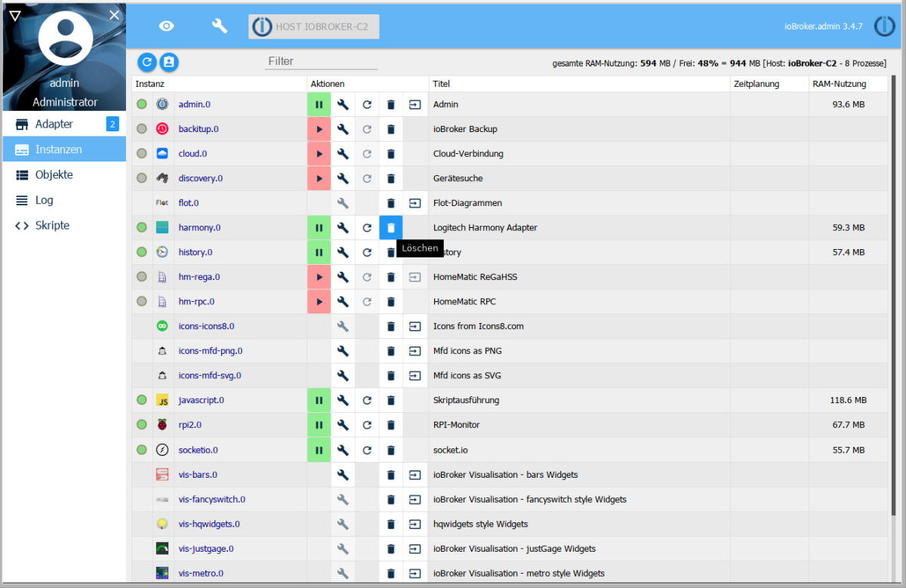The height and width of the screenshot is (588, 906).
Task: Sort by the Instanz column header
Action: (149, 84)
